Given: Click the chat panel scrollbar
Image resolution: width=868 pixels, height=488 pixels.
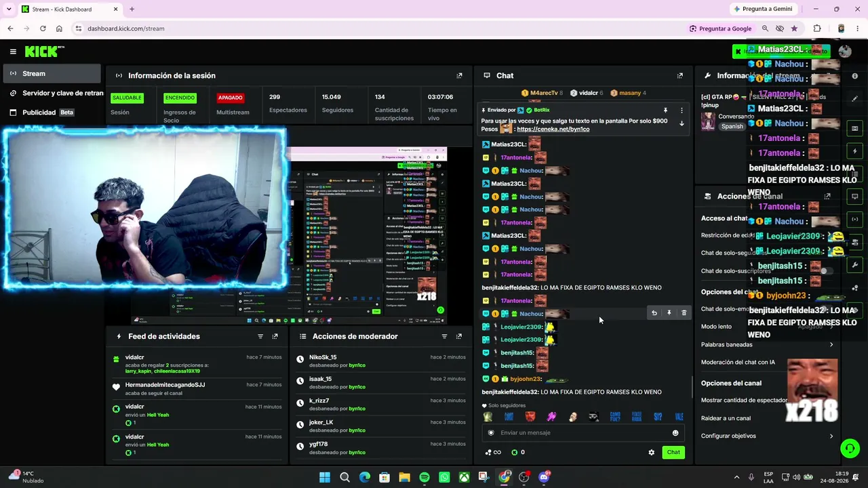Looking at the screenshot, I should 692,388.
